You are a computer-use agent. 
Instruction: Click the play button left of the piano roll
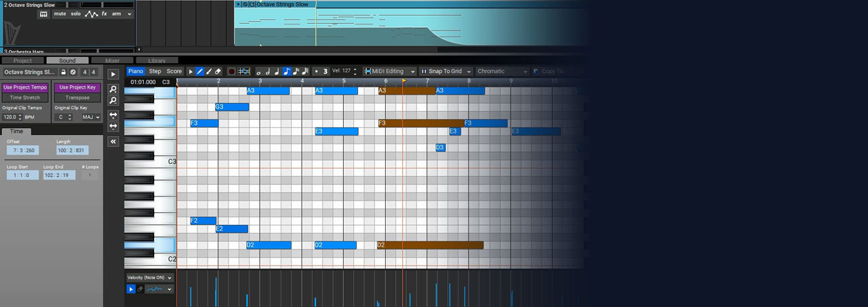click(113, 74)
